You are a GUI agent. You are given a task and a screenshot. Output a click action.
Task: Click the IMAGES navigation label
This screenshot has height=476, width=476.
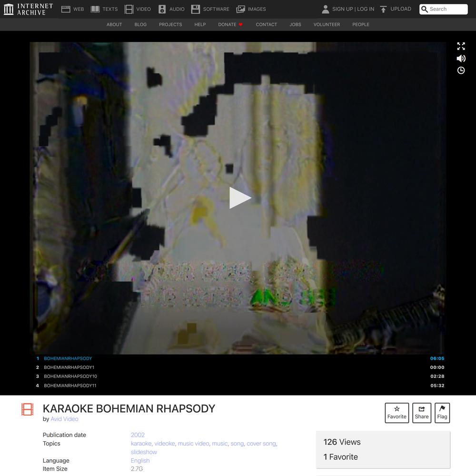coord(257,9)
